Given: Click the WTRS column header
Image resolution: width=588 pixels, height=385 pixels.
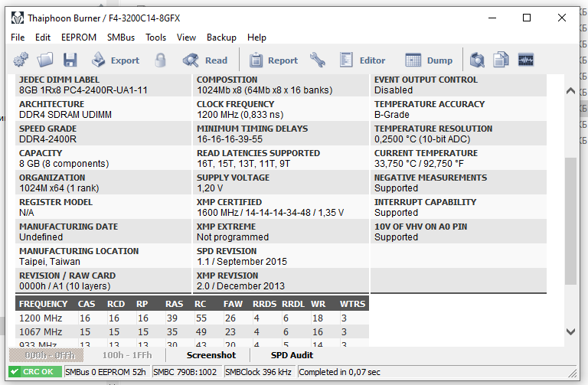Looking at the screenshot, I should tap(352, 304).
